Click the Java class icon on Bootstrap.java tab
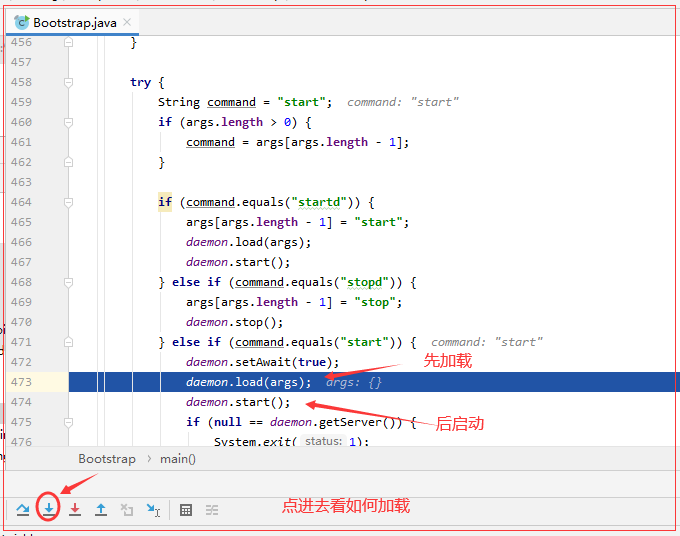The image size is (680, 536). pos(22,23)
